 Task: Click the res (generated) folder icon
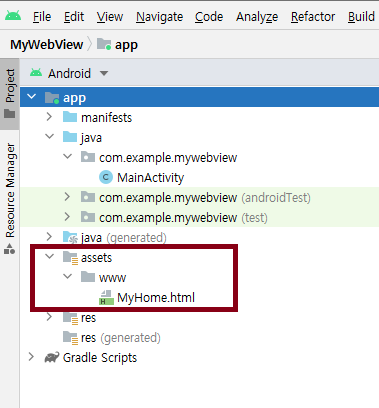point(70,338)
